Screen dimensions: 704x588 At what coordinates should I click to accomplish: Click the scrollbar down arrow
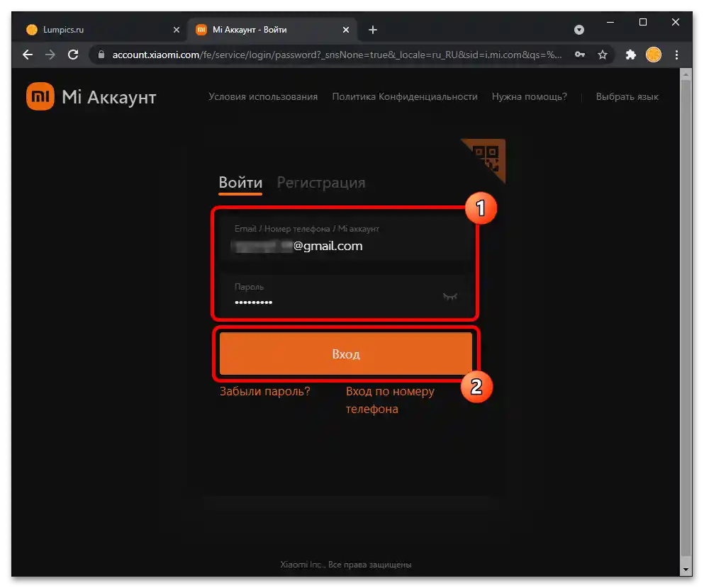pyautogui.click(x=685, y=570)
